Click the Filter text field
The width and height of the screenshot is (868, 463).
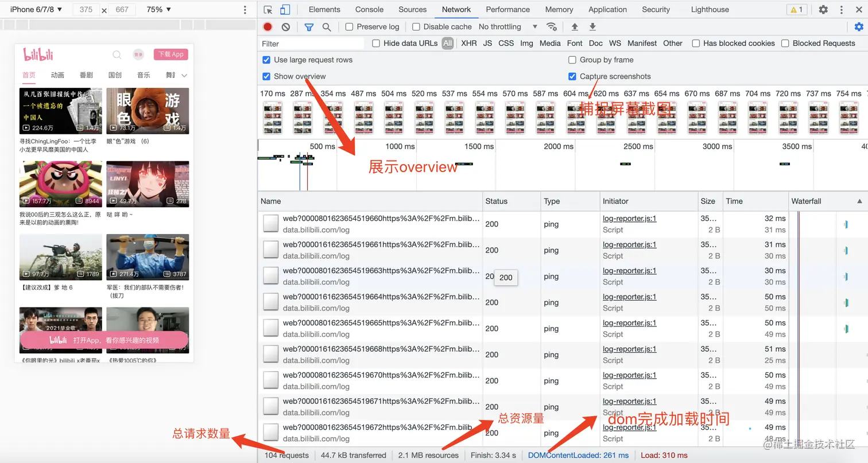[311, 44]
